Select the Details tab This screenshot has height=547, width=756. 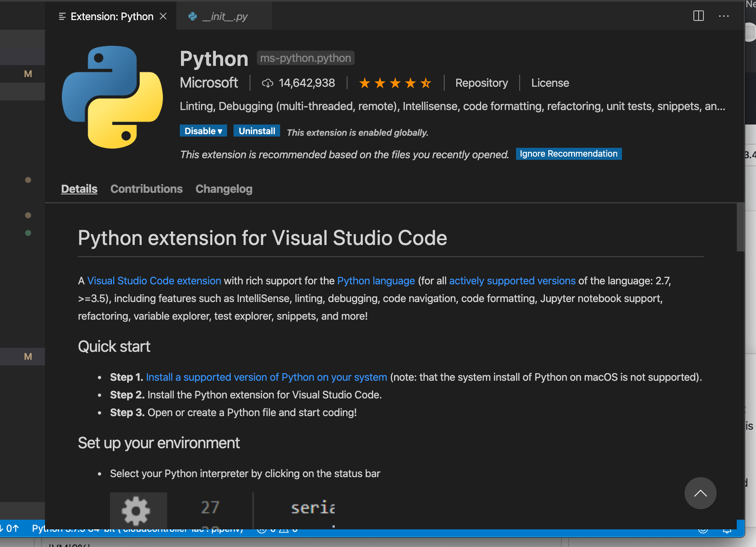79,189
